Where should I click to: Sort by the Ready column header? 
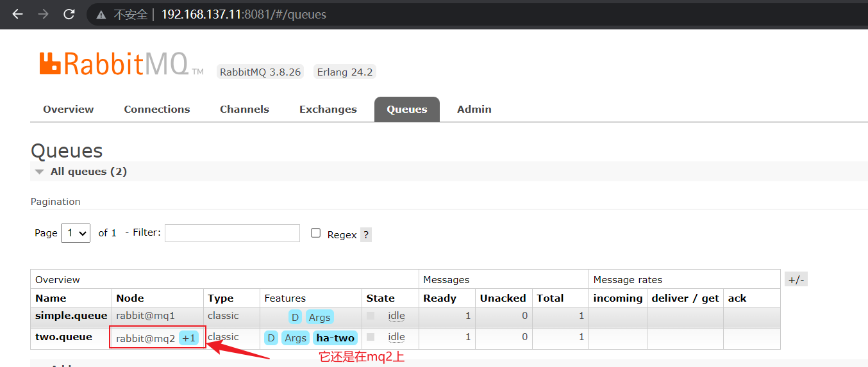coord(440,298)
